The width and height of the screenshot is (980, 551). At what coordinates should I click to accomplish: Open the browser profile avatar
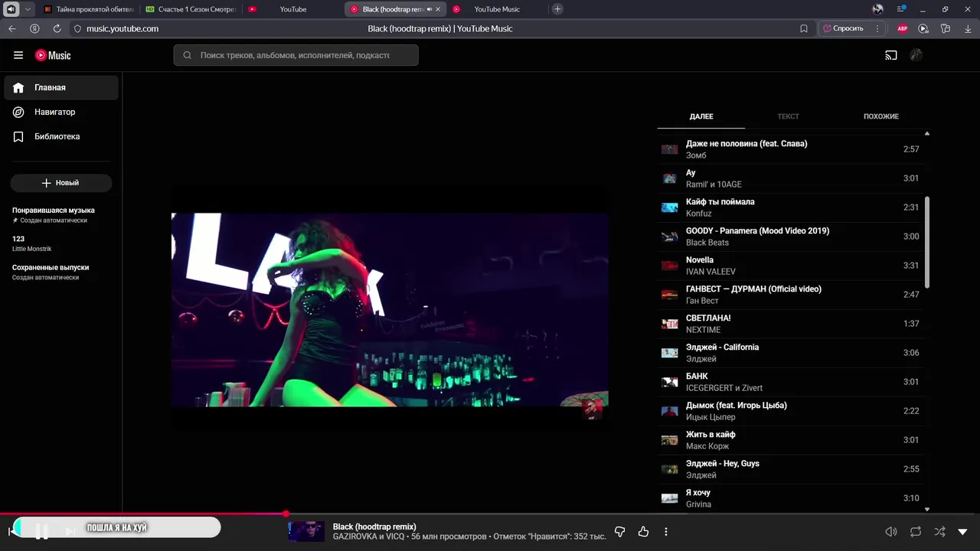click(x=878, y=9)
